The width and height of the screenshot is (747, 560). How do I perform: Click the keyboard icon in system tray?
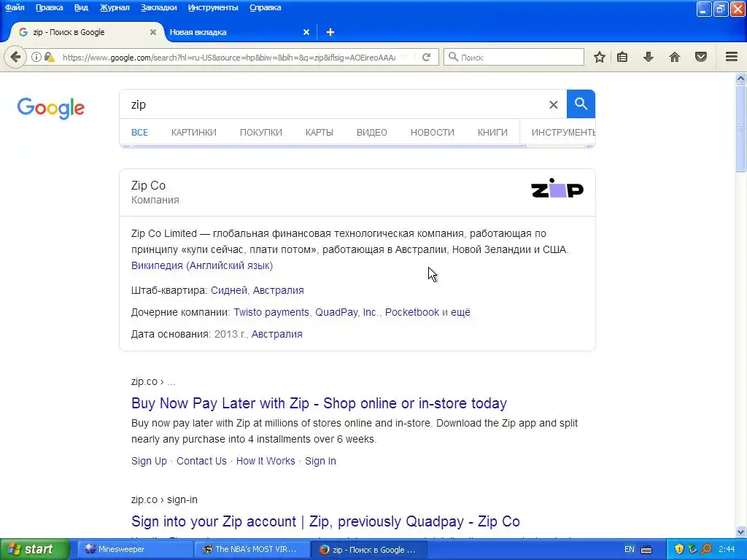[646, 550]
